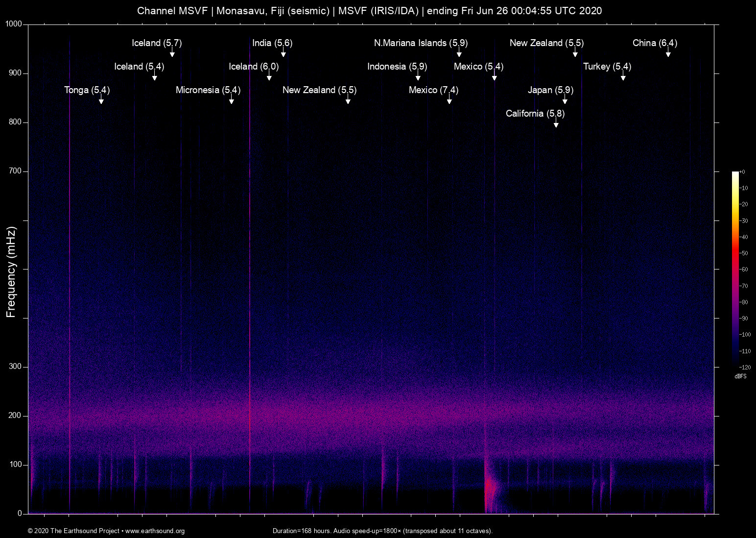Screen dimensions: 756x538
Task: Click the Mexico (7.4) earthquake label
Action: click(x=433, y=90)
